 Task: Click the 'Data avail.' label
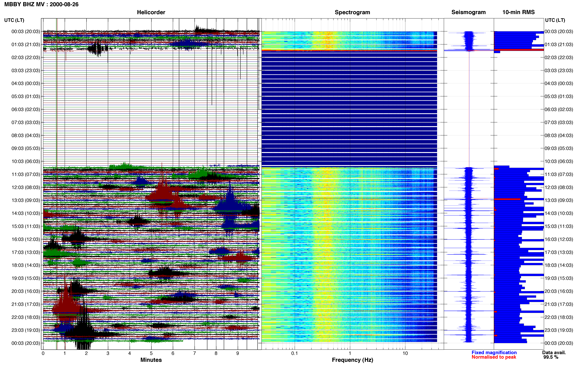pyautogui.click(x=554, y=352)
